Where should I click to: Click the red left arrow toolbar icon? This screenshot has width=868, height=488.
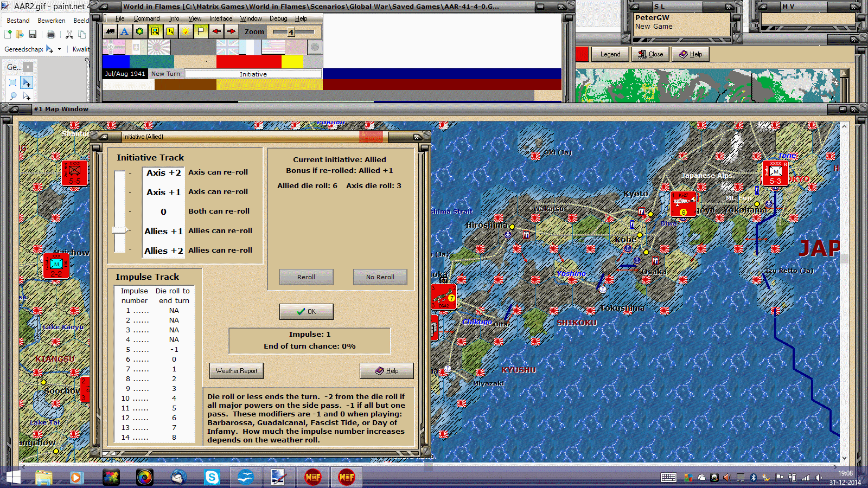(x=216, y=31)
